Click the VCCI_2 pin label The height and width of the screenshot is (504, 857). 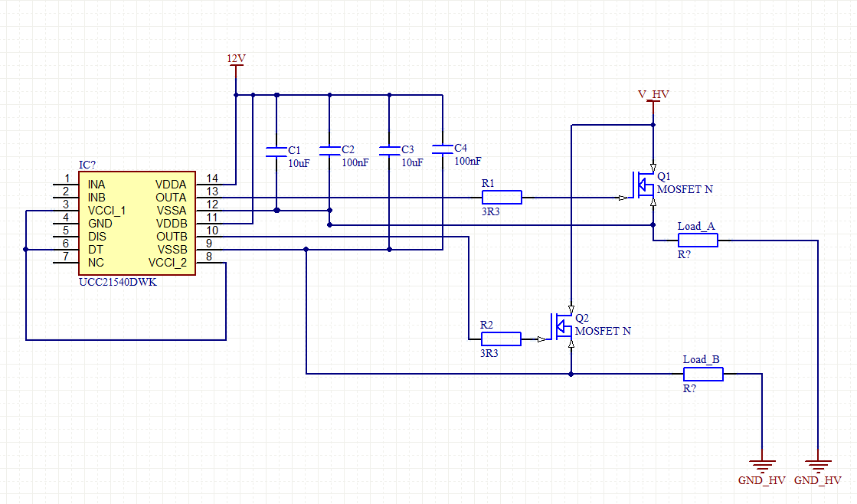coord(168,263)
